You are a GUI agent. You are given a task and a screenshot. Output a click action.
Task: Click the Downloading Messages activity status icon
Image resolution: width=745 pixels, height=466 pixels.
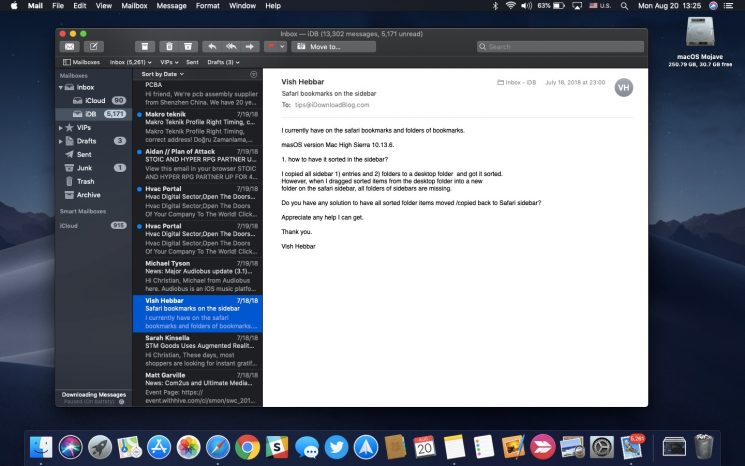point(122,402)
